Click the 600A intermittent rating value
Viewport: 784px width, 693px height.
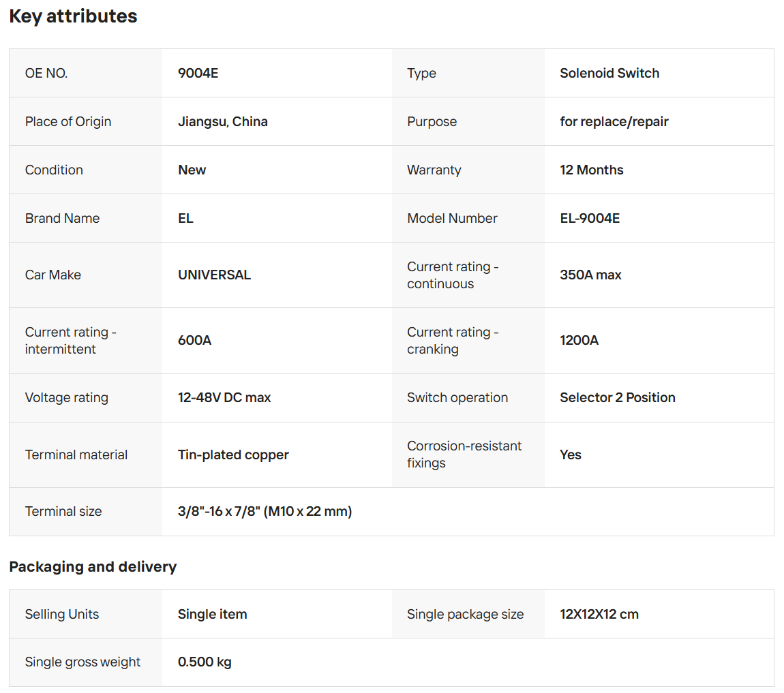194,340
